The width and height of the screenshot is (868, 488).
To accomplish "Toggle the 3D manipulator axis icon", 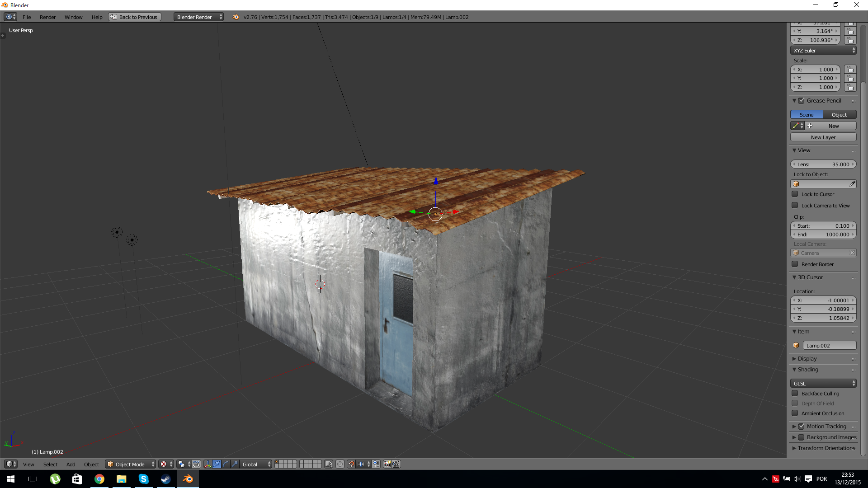I will [208, 464].
